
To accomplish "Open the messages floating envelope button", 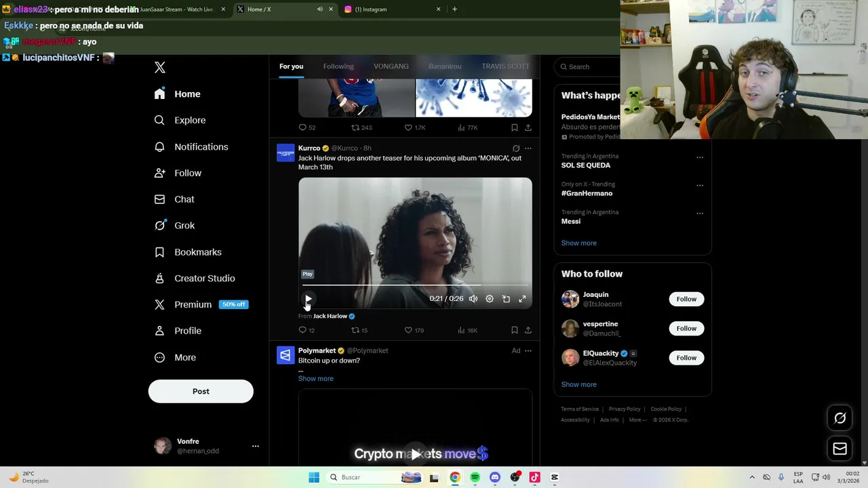I will [840, 449].
